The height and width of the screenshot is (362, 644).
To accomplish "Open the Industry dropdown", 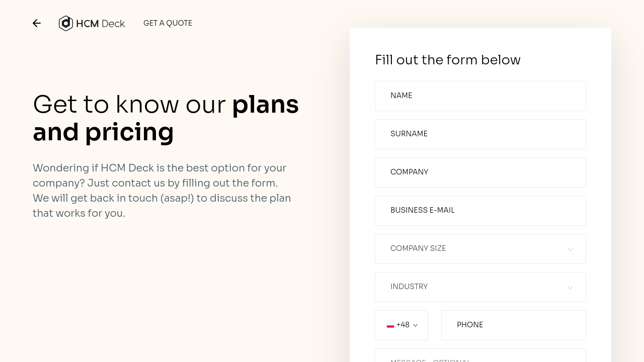I will click(480, 287).
